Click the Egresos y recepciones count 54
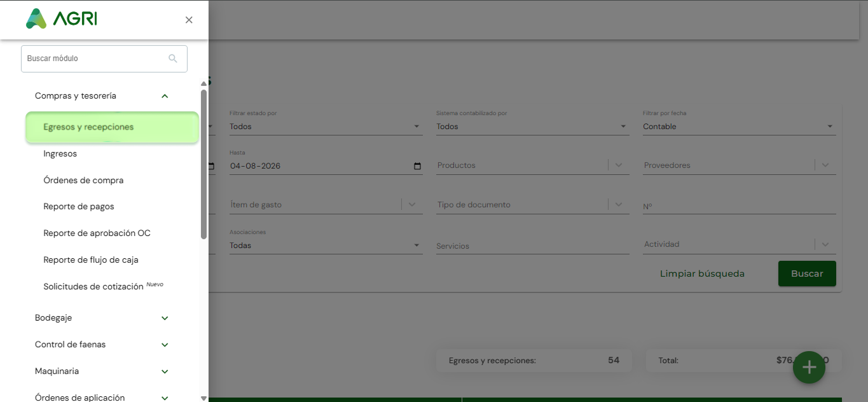The image size is (868, 402). coord(613,360)
